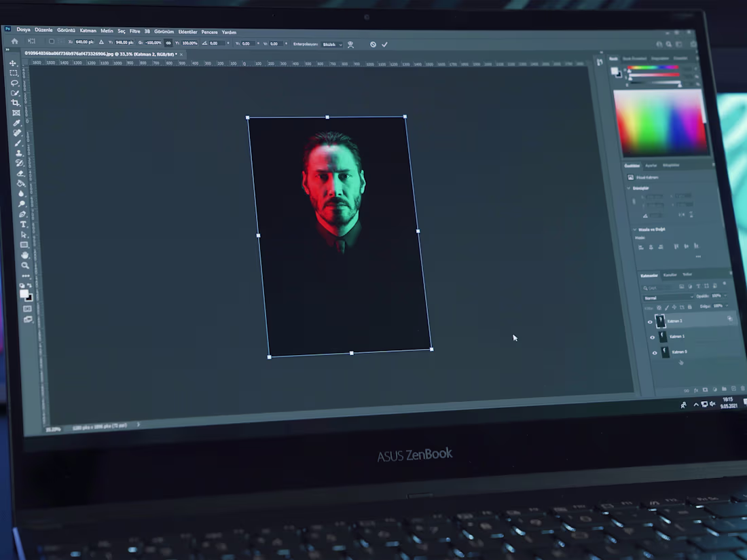Hide the Katman 2 layer
Viewport: 747px width, 560px height.
(x=650, y=322)
